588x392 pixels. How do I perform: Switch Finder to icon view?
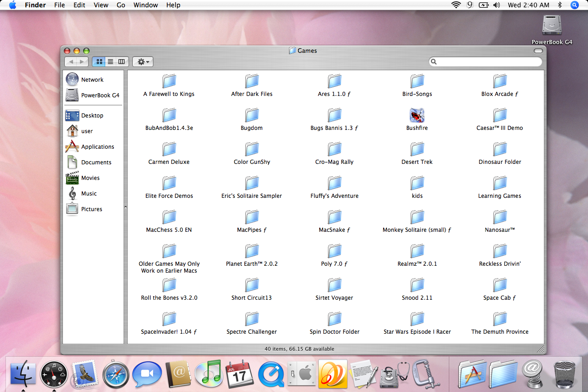[99, 62]
